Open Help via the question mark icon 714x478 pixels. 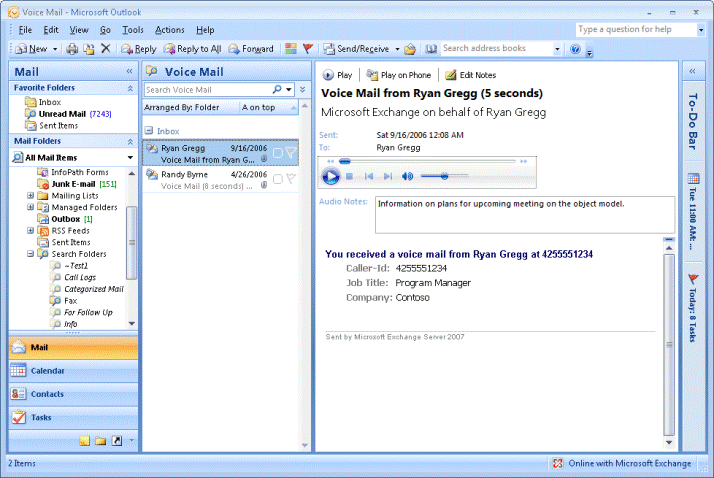[x=575, y=49]
